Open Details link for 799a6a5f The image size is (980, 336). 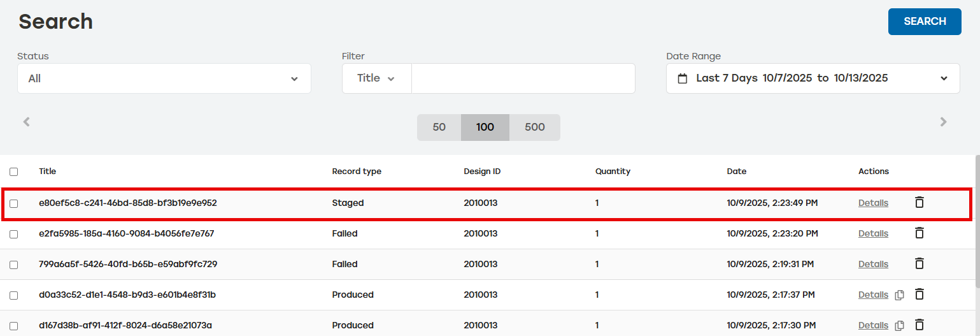click(873, 264)
